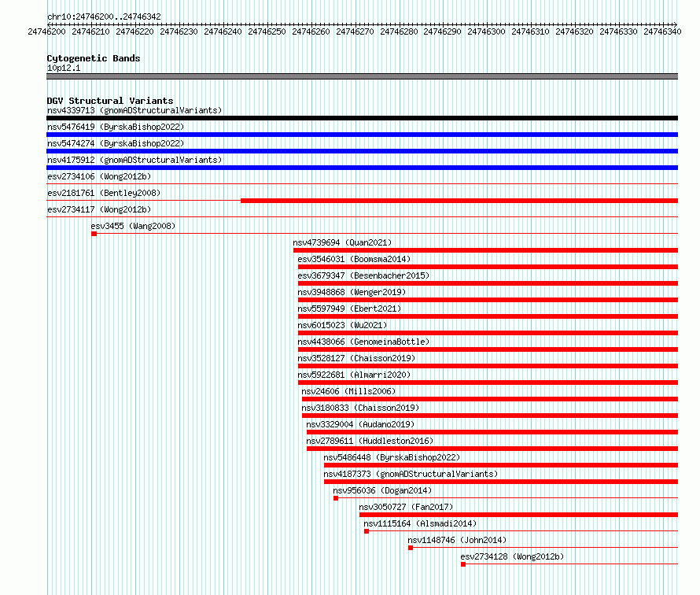The image size is (700, 595).
Task: Click the blue bar under nsv5474274
Action: pos(362,151)
